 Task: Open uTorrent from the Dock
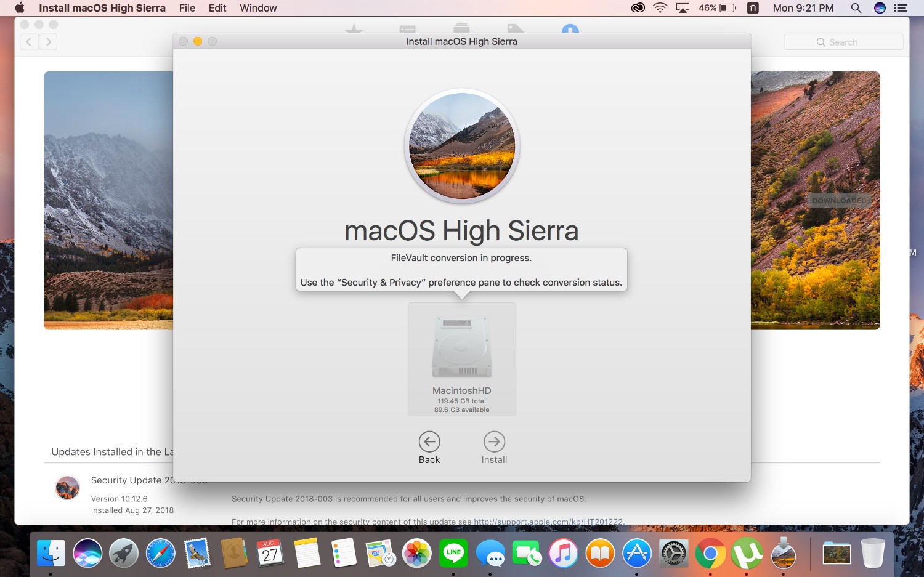point(747,553)
